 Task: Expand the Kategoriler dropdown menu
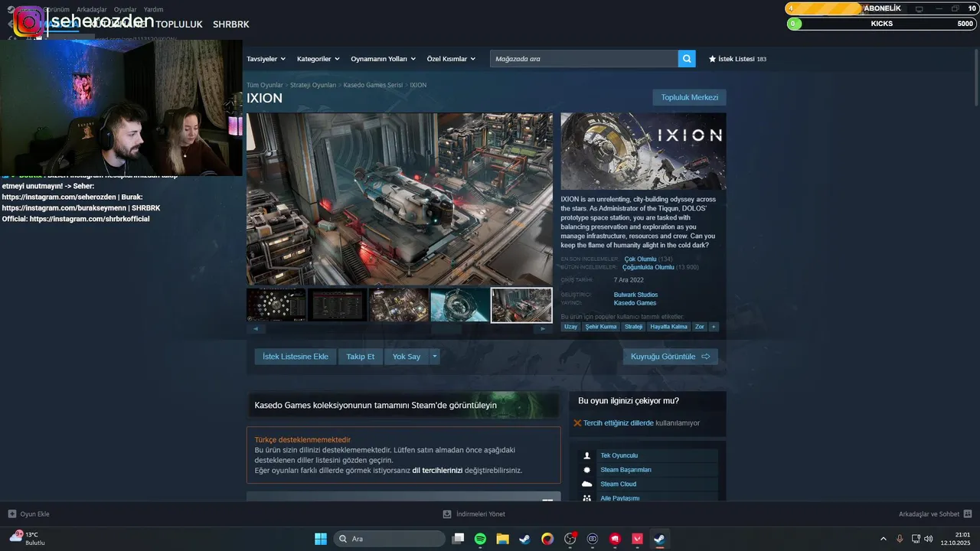318,59
